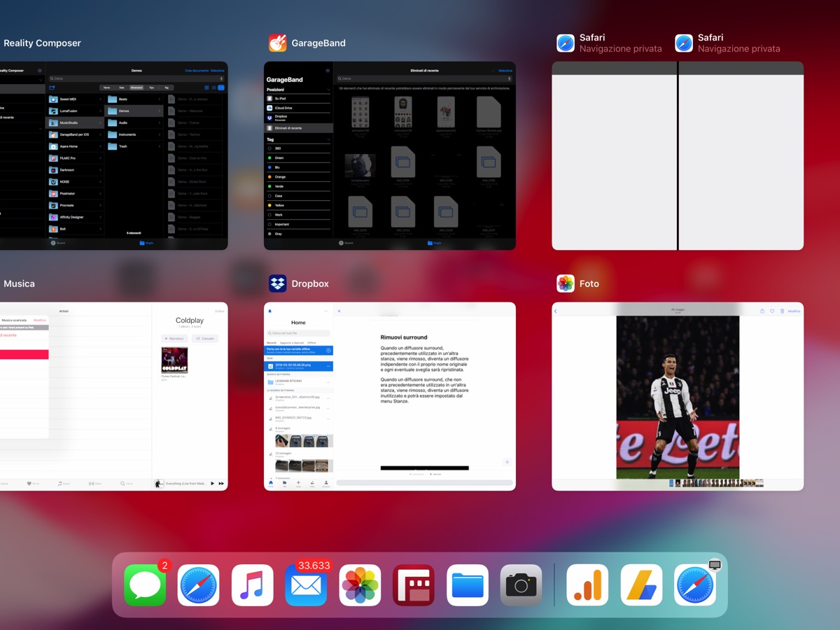Select the Orange tag color dot in GarageBand

270,176
